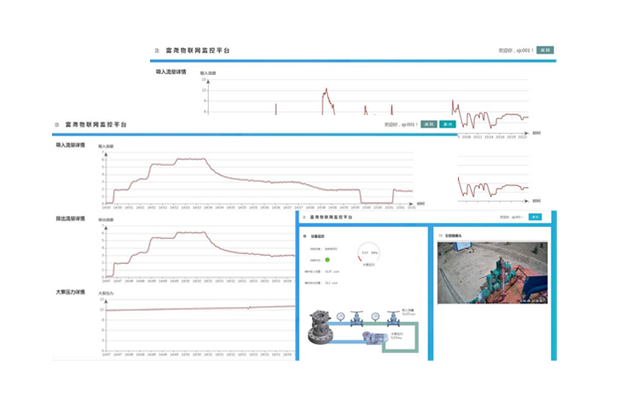Click the discharge flow chart in the middle window
This screenshot has width=625, height=404.
[197, 250]
